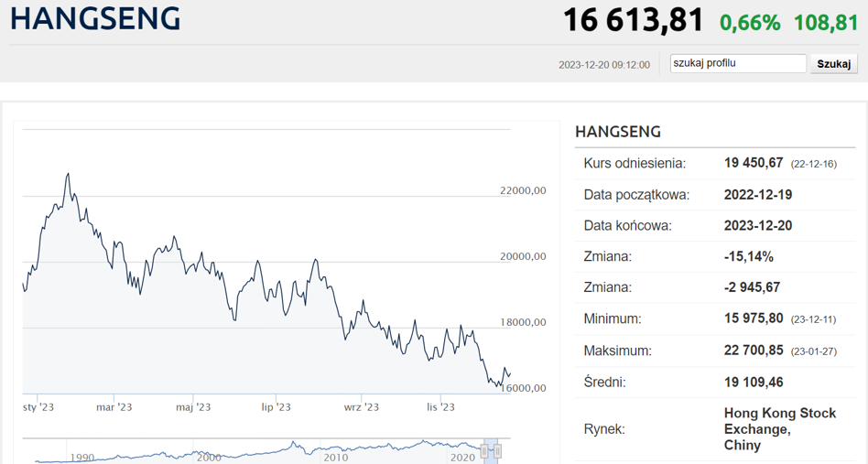Click the lip '23 axis label
The height and width of the screenshot is (464, 868).
coord(276,407)
